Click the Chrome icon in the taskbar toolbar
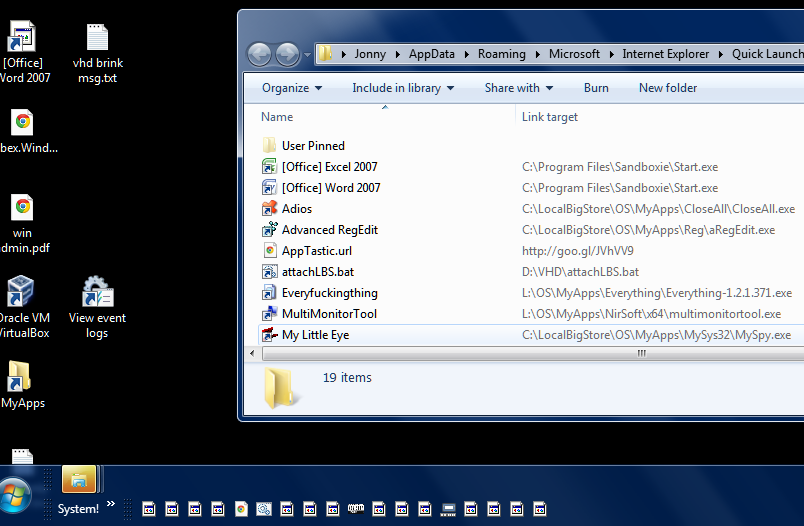This screenshot has height=526, width=804. (241, 509)
